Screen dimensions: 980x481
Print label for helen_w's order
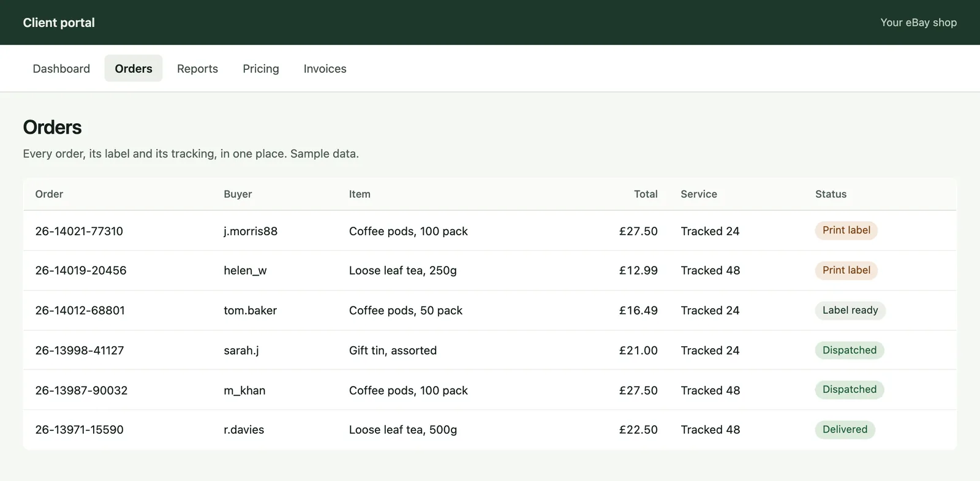coord(846,270)
